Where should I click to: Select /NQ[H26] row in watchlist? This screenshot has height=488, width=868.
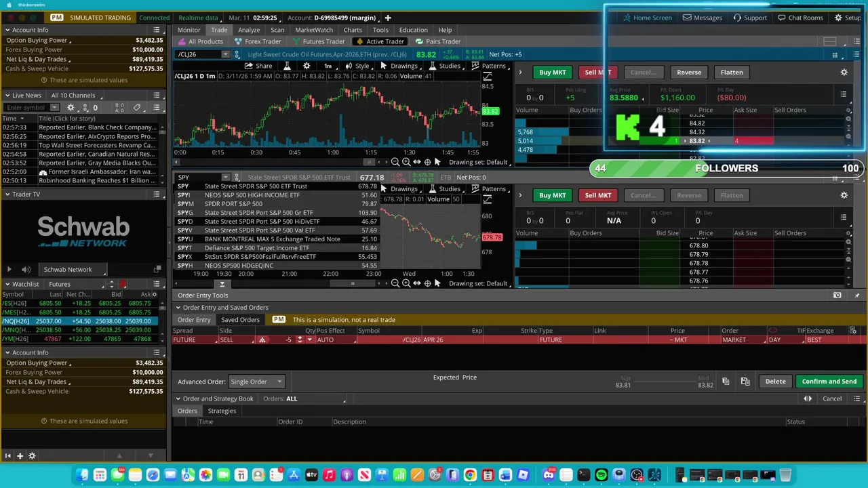click(81, 321)
